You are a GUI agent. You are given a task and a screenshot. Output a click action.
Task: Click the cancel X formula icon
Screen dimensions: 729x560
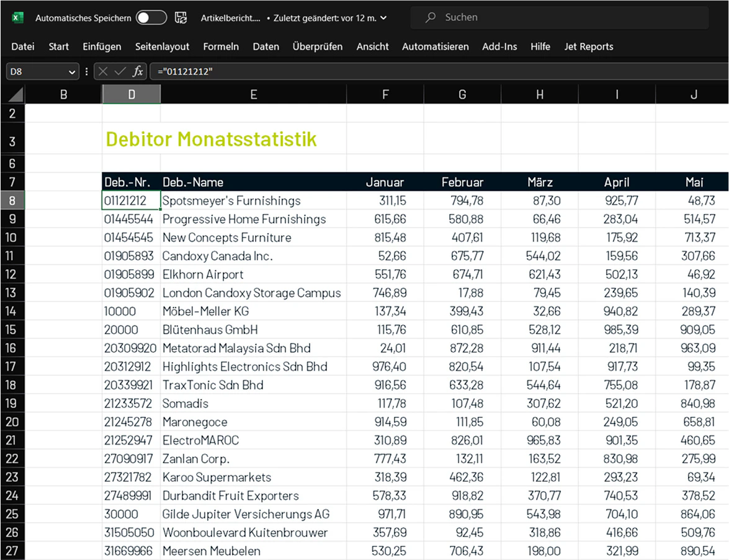point(103,71)
